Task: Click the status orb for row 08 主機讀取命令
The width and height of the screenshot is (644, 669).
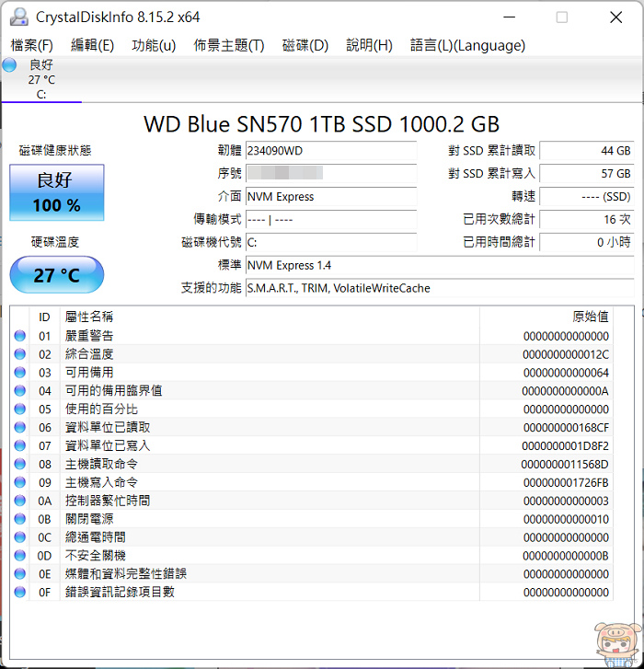Action: coord(19,464)
